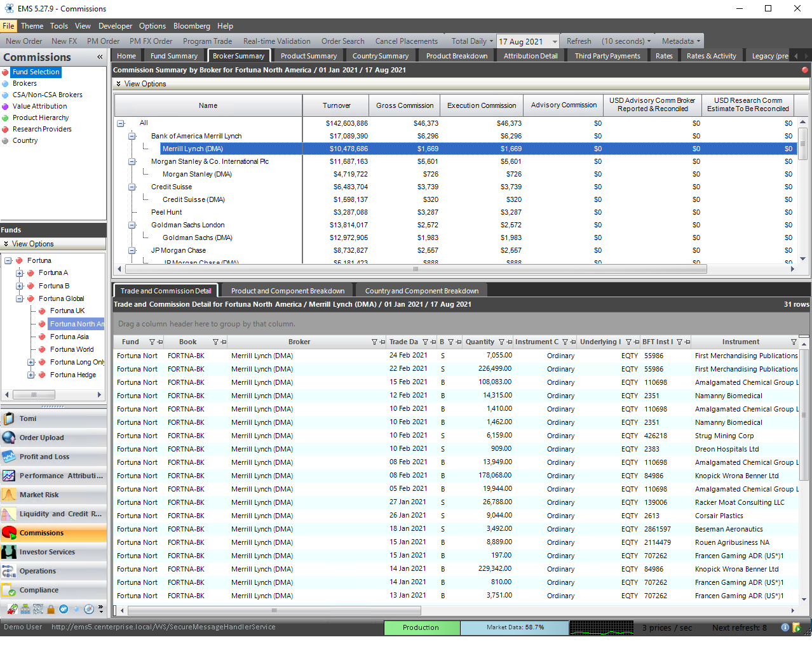Open the date dropdown showing 17 Aug 2021
Viewport: 812px width, 649px height.
point(554,41)
